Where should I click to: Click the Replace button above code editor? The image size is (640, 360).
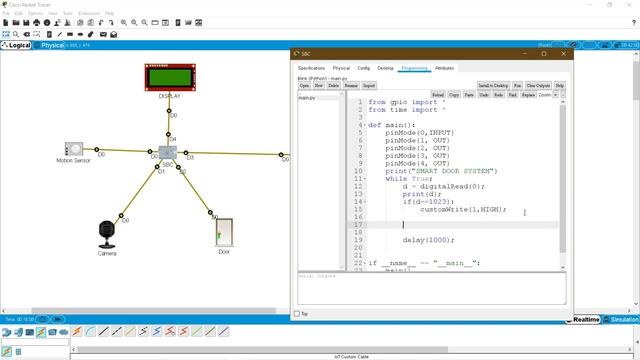[x=528, y=95]
